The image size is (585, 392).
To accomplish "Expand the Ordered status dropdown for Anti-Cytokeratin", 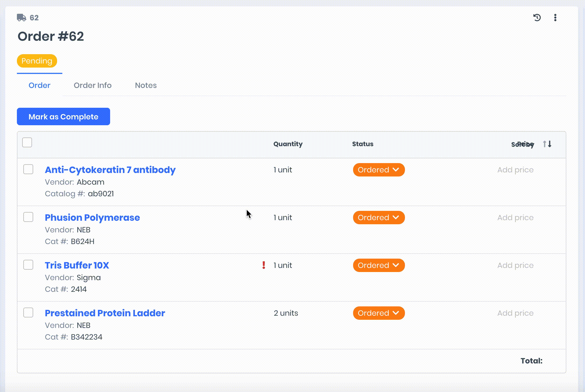I will [x=378, y=170].
